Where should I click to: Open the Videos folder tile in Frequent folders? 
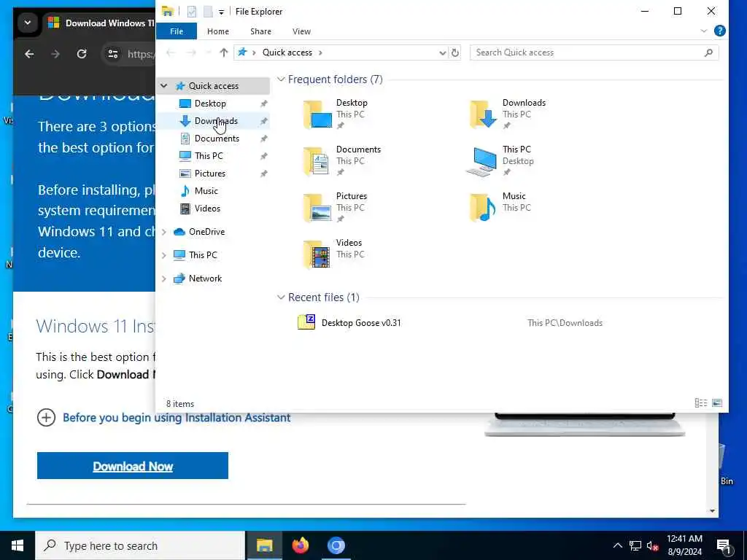333,254
